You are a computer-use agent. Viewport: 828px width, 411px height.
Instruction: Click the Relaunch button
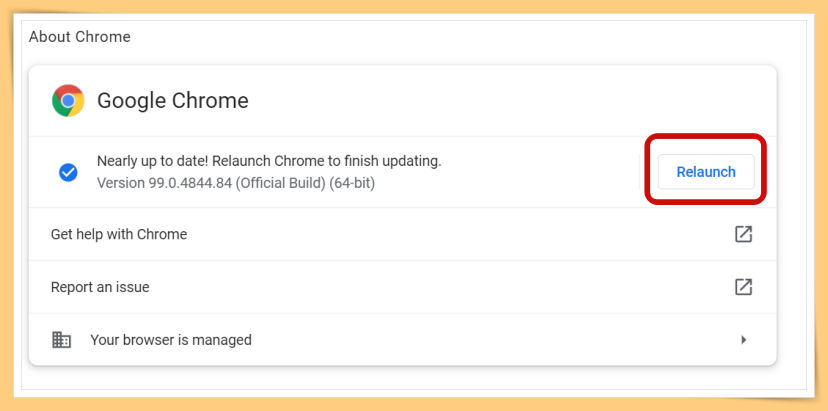[x=706, y=172]
